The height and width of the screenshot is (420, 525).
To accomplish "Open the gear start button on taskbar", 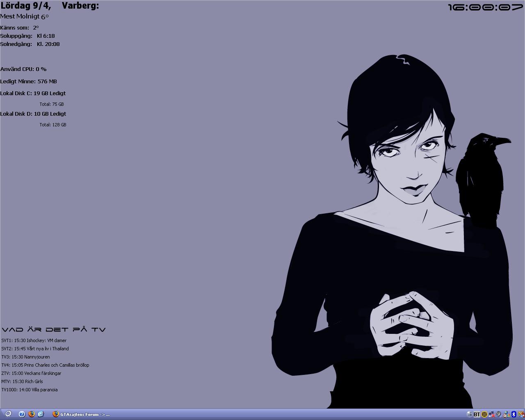I will pyautogui.click(x=8, y=414).
